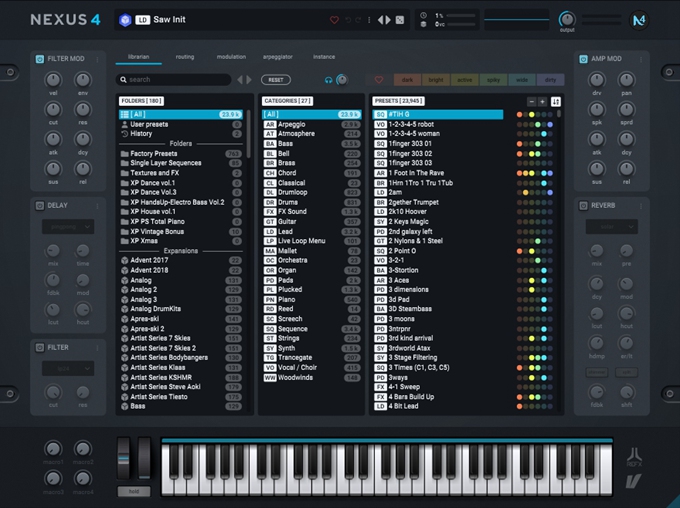Viewport: 680px width, 508px height.
Task: Click the output volume knob
Action: click(x=567, y=19)
